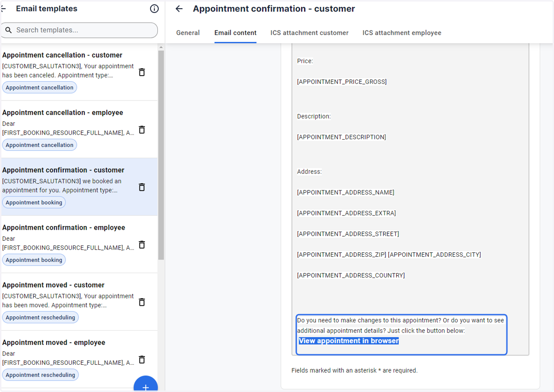
Task: Delete the Appointment cancellation - employee template
Action: 142,130
